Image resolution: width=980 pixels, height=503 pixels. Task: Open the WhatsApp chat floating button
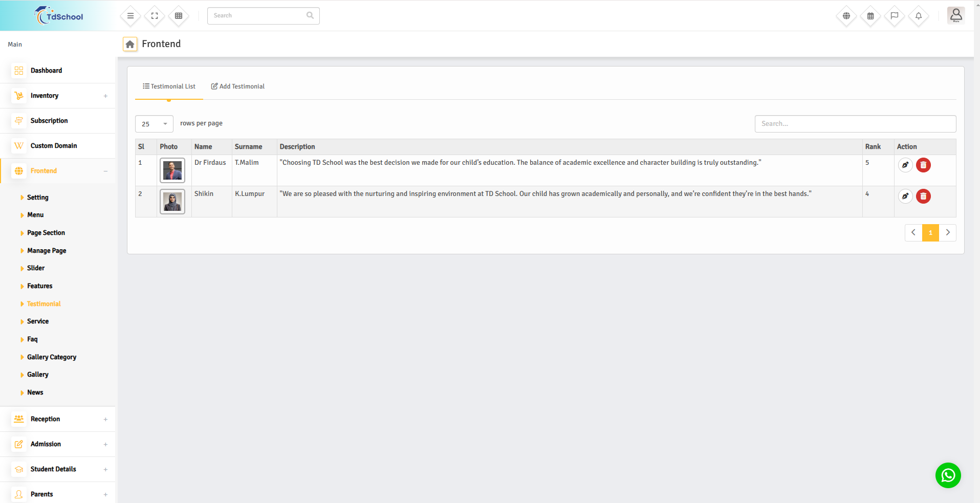[948, 475]
